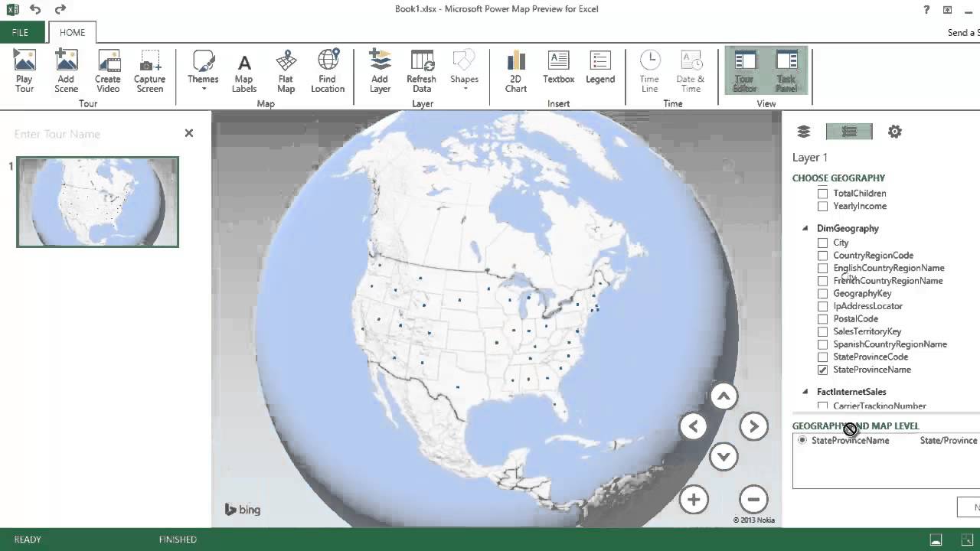Screen dimensions: 980x551
Task: Toggle the Tour Editor pane
Action: (x=745, y=71)
